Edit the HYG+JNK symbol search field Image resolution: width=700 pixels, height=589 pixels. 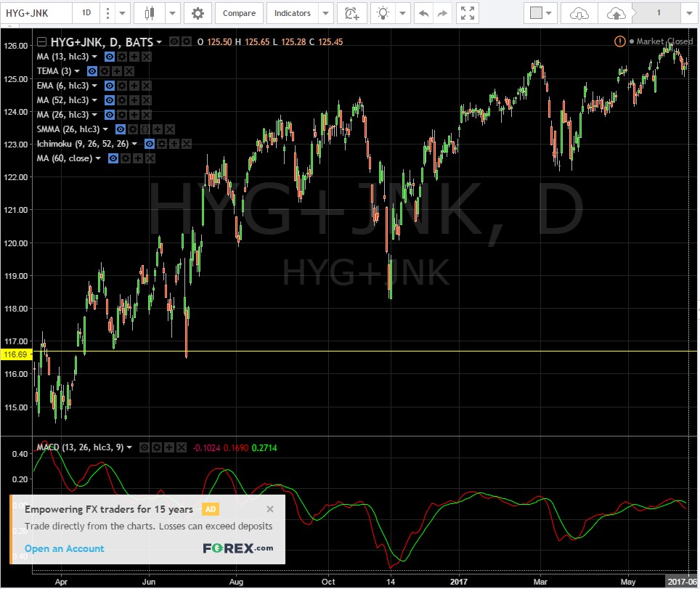tap(36, 13)
